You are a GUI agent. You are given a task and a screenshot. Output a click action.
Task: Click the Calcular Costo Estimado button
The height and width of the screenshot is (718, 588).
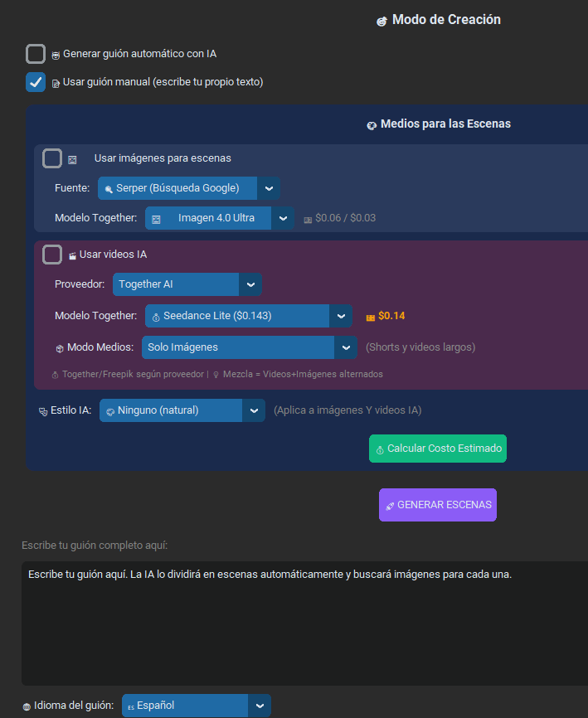437,449
